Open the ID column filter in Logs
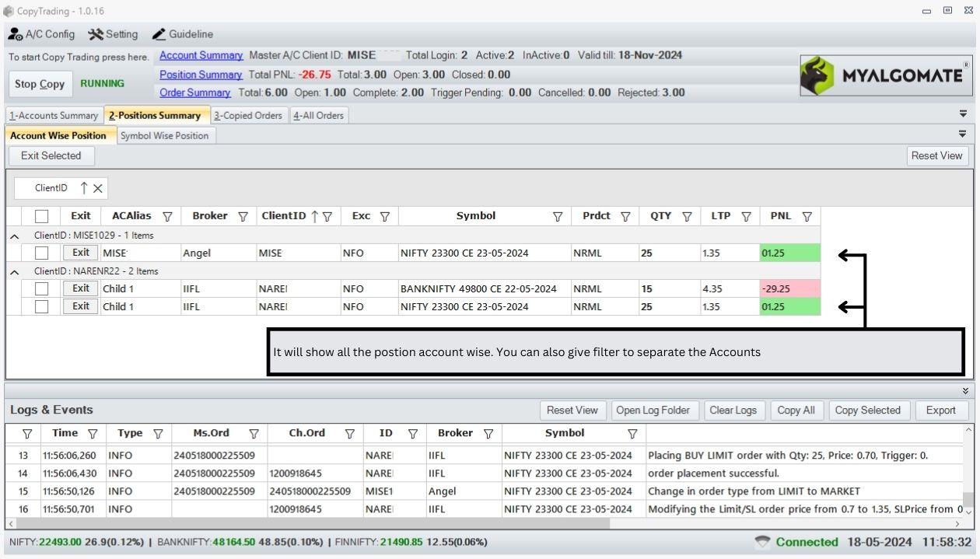This screenshot has width=980, height=559. point(413,433)
